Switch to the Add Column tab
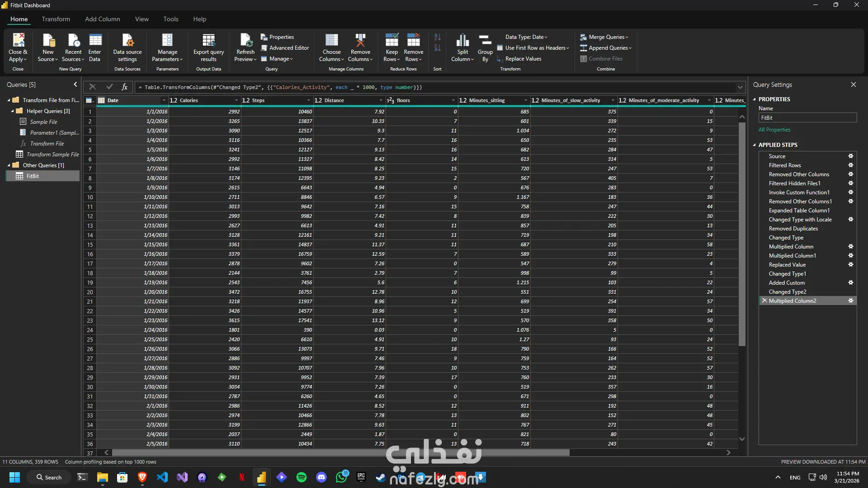Image resolution: width=868 pixels, height=488 pixels. [x=103, y=19]
